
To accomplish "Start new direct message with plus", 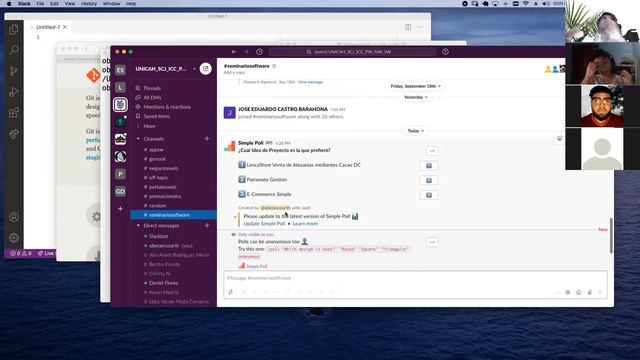I will click(207, 225).
